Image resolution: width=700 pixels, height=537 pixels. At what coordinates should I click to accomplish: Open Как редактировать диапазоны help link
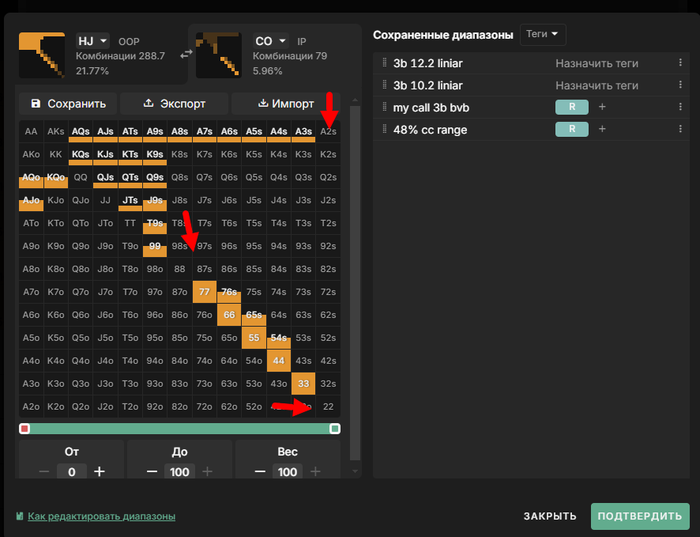[101, 516]
